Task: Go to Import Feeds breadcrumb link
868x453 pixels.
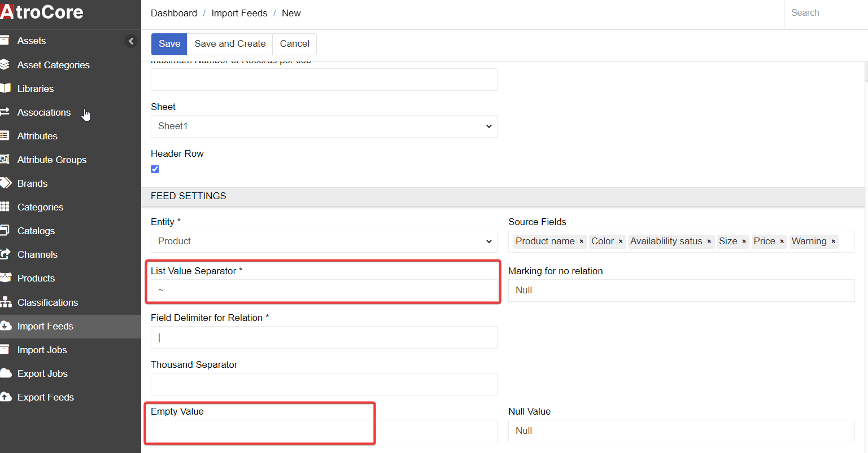Action: (239, 13)
